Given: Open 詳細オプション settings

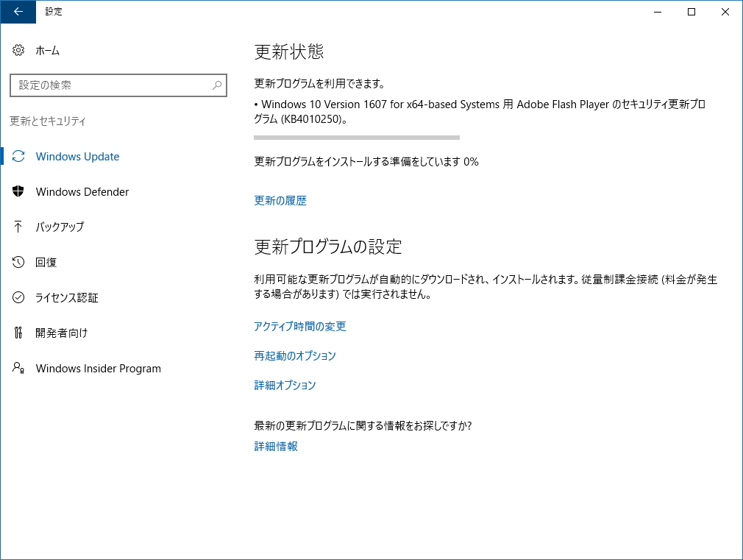Looking at the screenshot, I should pyautogui.click(x=285, y=385).
